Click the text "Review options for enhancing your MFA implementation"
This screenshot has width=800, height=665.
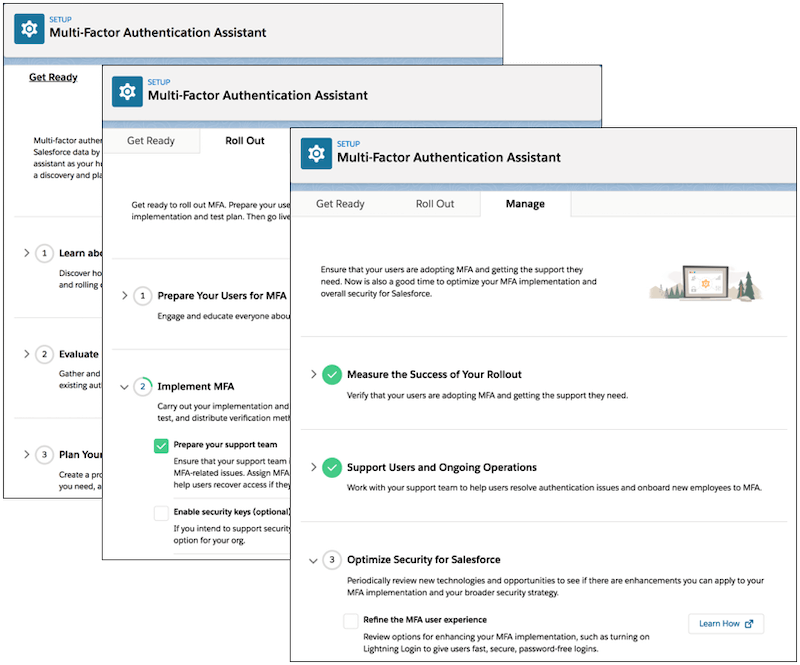click(470, 637)
